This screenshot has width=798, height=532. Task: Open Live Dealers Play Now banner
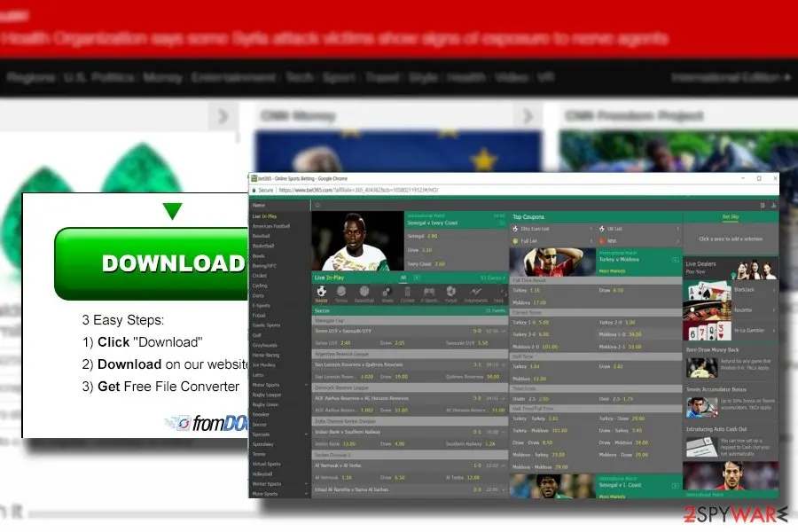pos(731,268)
